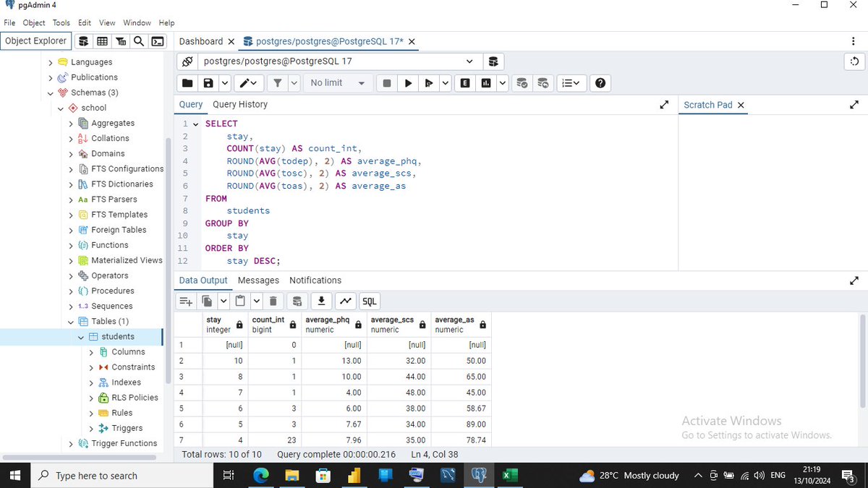868x488 pixels.
Task: Open the Explain options dropdown arrow
Action: (x=502, y=83)
